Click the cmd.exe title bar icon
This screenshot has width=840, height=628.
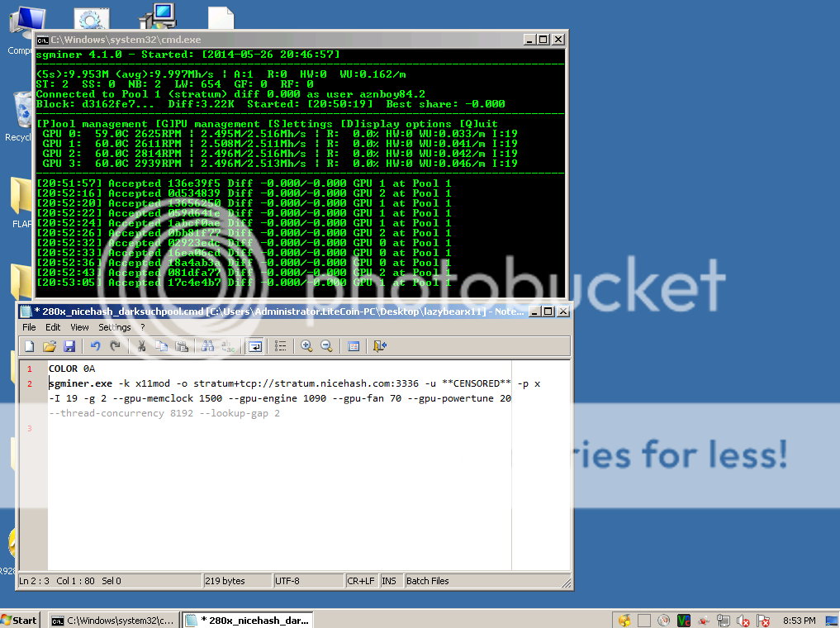tap(43, 40)
